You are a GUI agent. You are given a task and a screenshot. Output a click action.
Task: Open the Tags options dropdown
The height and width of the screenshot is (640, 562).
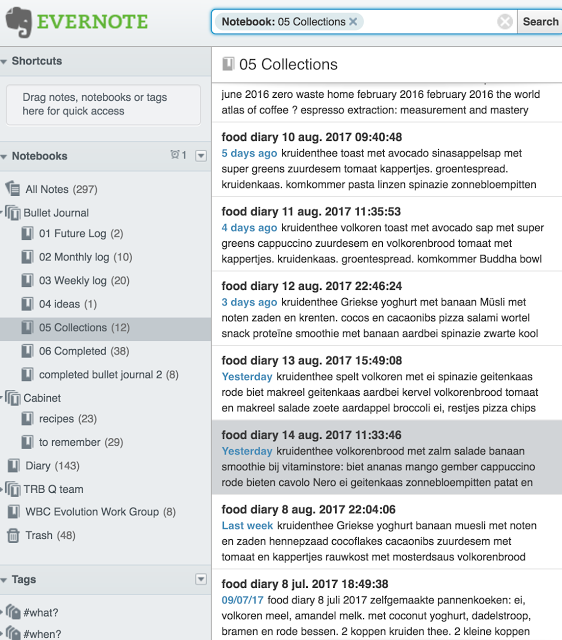click(201, 579)
